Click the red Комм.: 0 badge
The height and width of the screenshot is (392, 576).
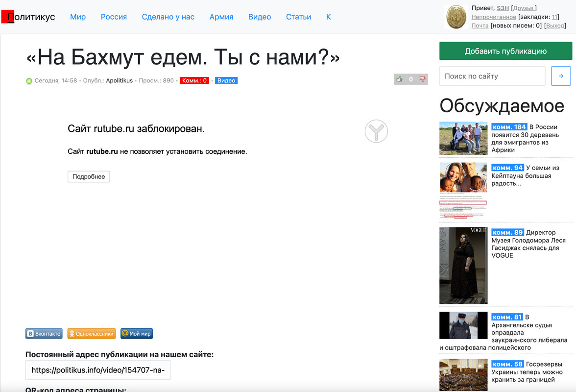point(194,80)
